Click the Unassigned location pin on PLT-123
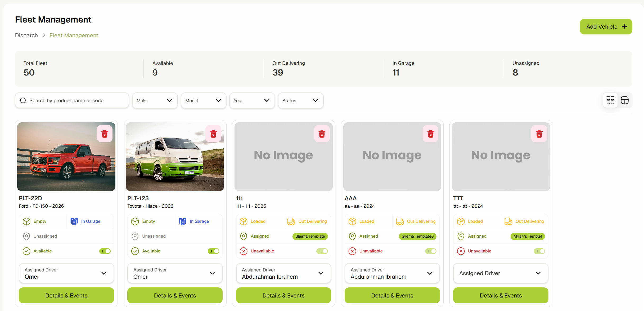The image size is (644, 311). pos(135,236)
